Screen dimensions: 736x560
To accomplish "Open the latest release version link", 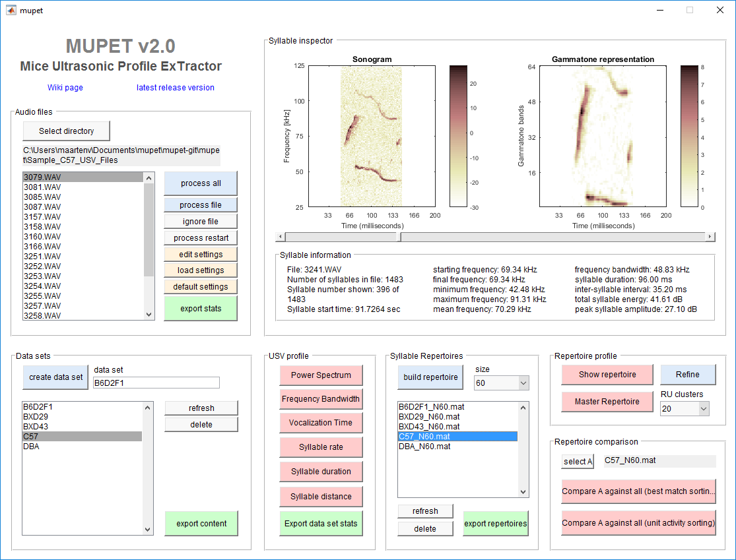I will tap(175, 88).
